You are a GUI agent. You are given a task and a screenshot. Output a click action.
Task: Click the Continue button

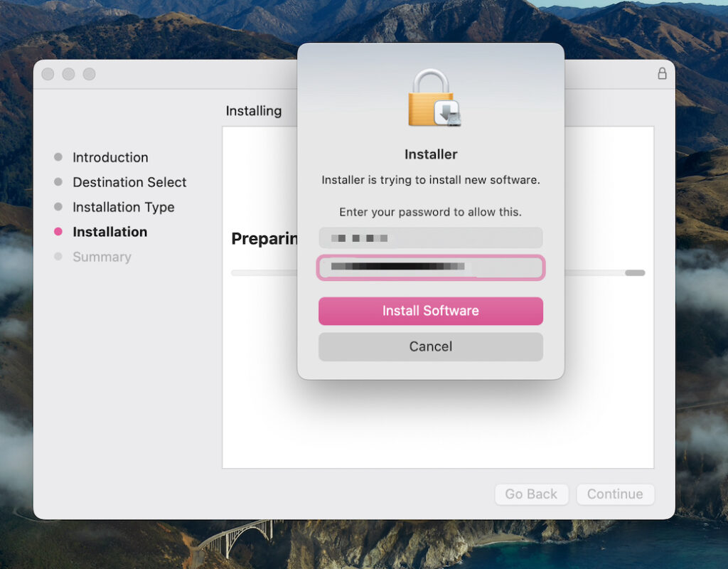[615, 494]
